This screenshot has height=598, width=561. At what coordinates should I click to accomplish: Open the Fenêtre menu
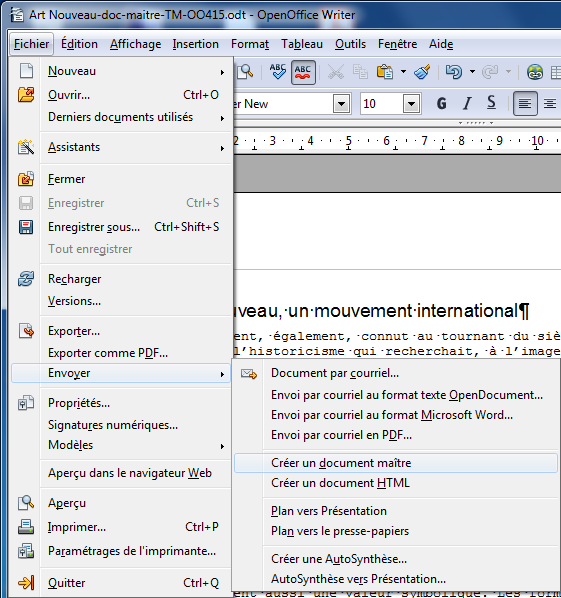(x=397, y=44)
